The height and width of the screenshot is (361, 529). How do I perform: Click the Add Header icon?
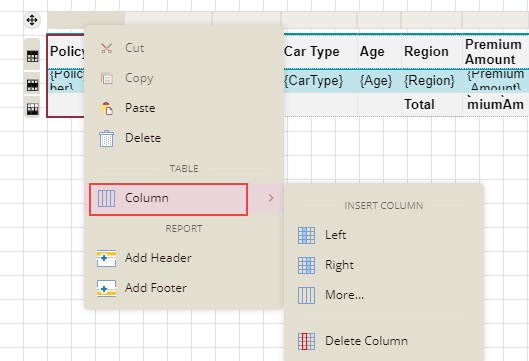tap(106, 258)
